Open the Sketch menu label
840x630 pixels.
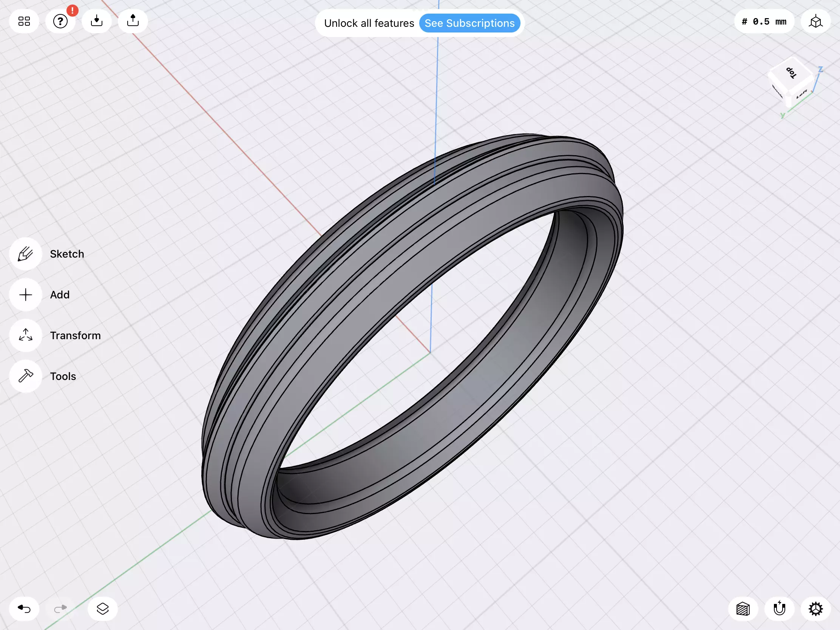pos(67,254)
